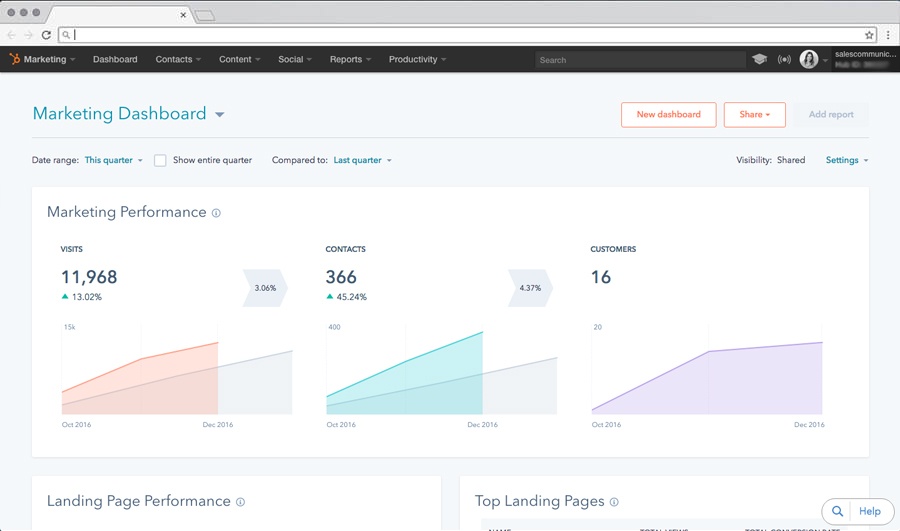Click the browser forward arrow
Image resolution: width=900 pixels, height=531 pixels.
[x=28, y=35]
